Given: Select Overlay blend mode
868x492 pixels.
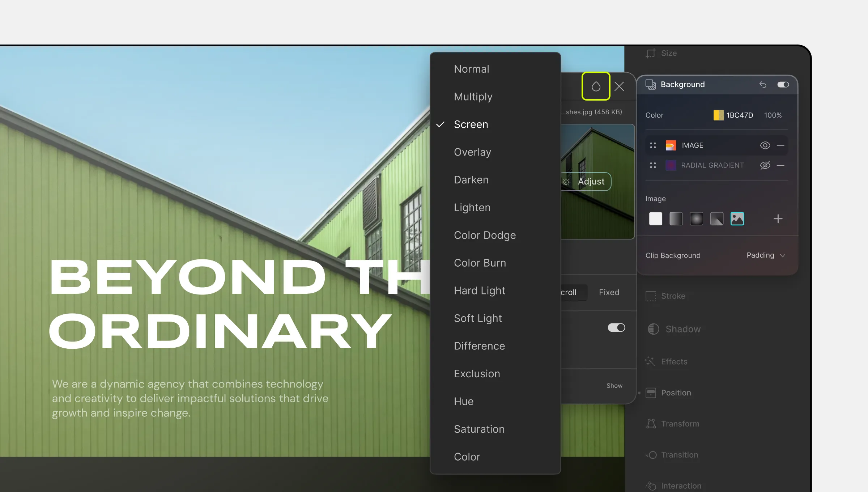Looking at the screenshot, I should [x=472, y=152].
